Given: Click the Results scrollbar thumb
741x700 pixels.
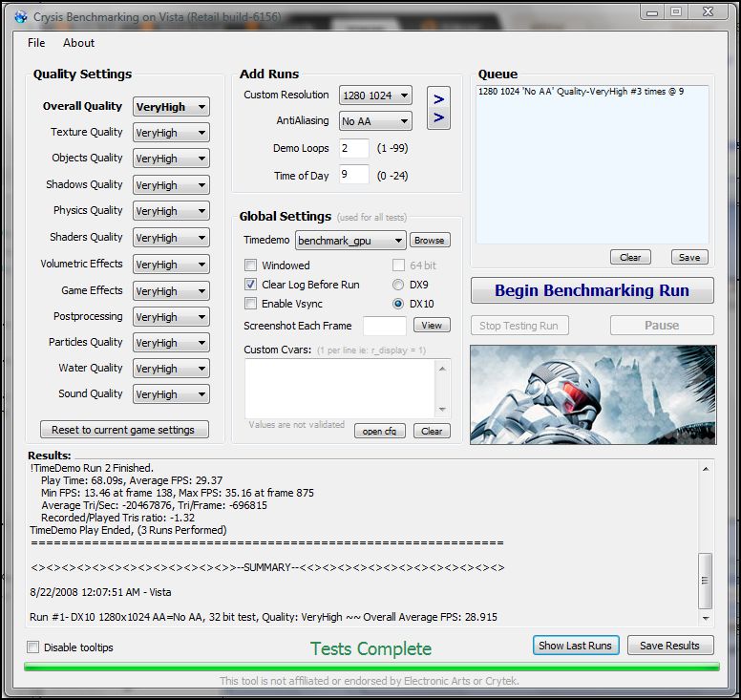Looking at the screenshot, I should [x=705, y=581].
